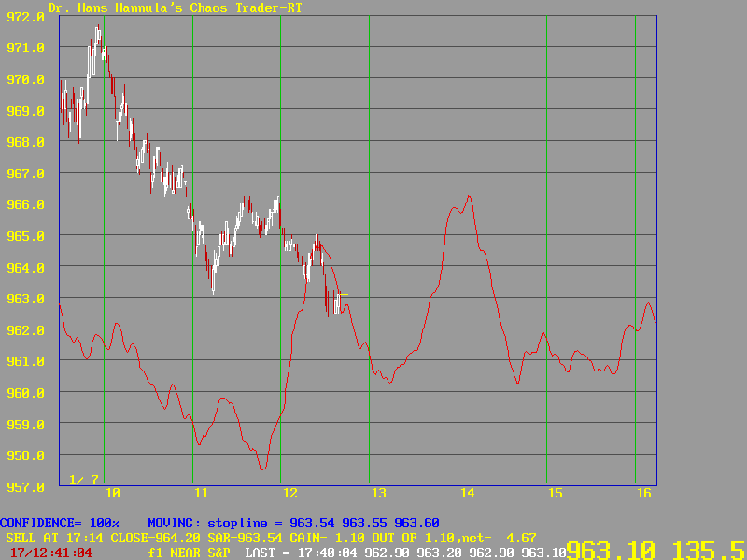Click the 960.0 price axis label
Viewport: 747px width, 560px height.
[25, 393]
